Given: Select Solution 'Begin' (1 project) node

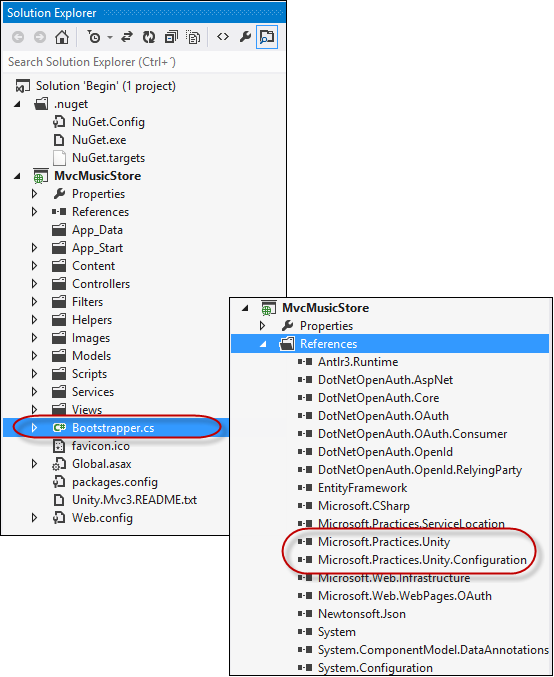Looking at the screenshot, I should click(x=106, y=86).
